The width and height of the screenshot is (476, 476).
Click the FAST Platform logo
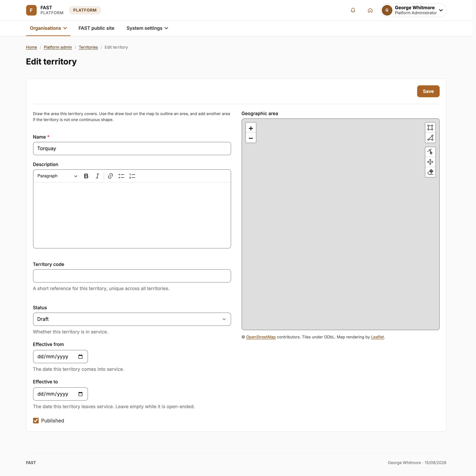(45, 10)
